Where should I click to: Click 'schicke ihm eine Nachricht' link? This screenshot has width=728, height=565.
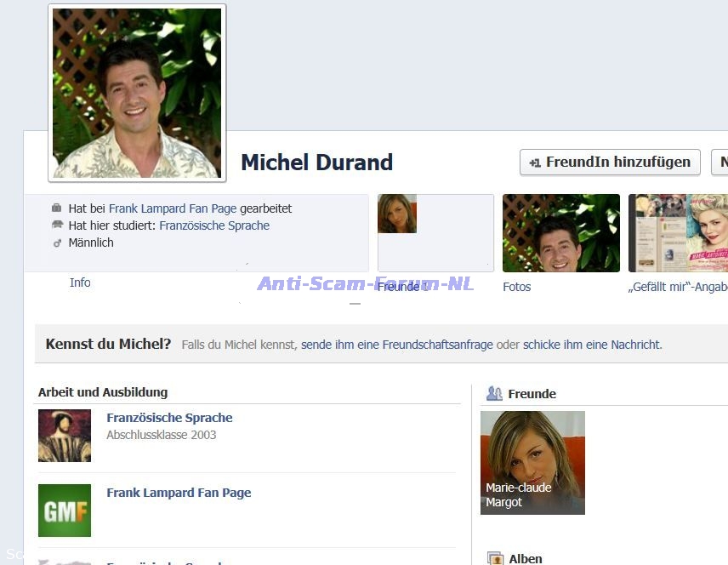tap(592, 345)
